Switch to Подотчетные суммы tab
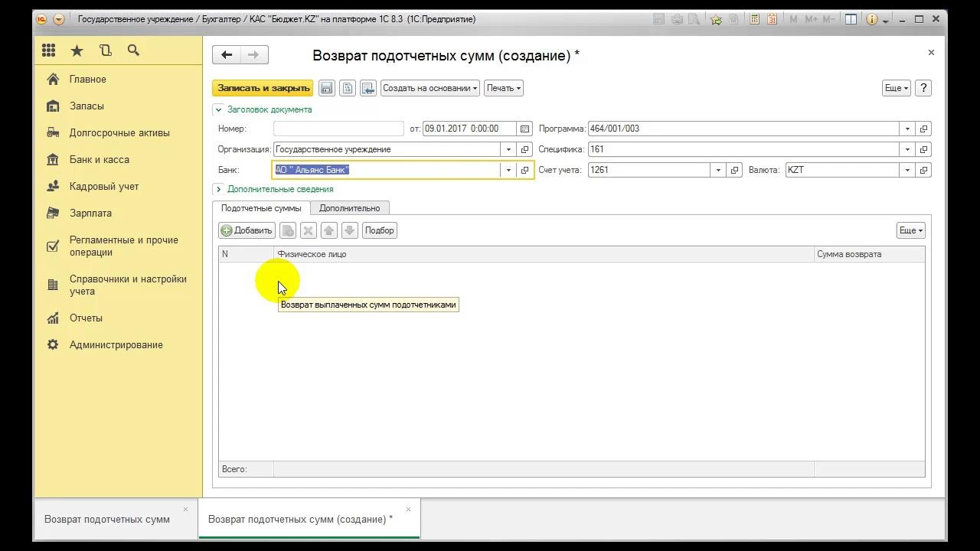980x551 pixels. 261,208
